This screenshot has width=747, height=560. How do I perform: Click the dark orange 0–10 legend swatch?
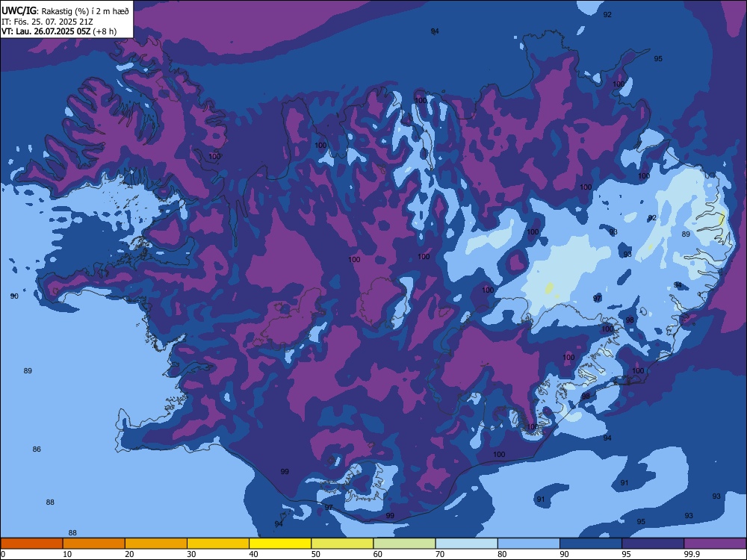[31, 544]
